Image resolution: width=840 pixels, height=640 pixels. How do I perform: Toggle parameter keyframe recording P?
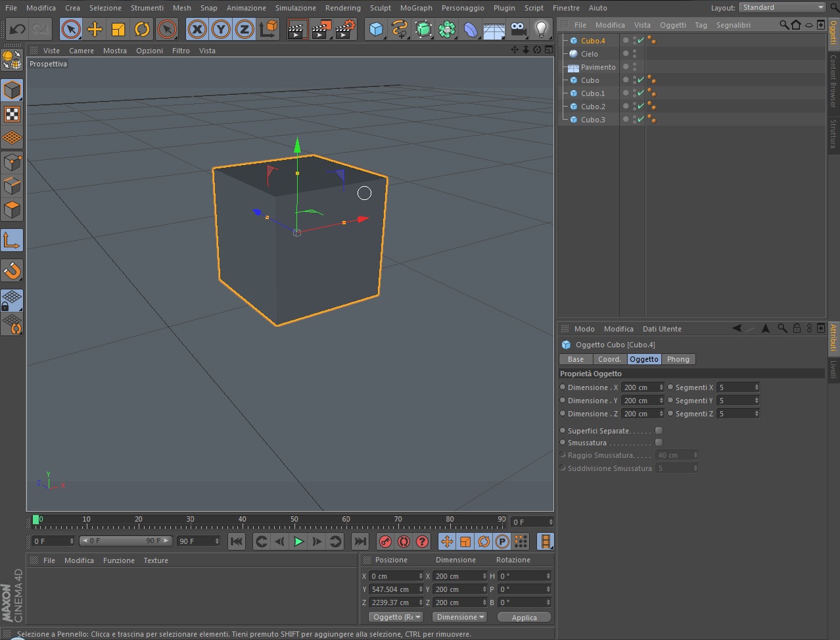coord(502,541)
